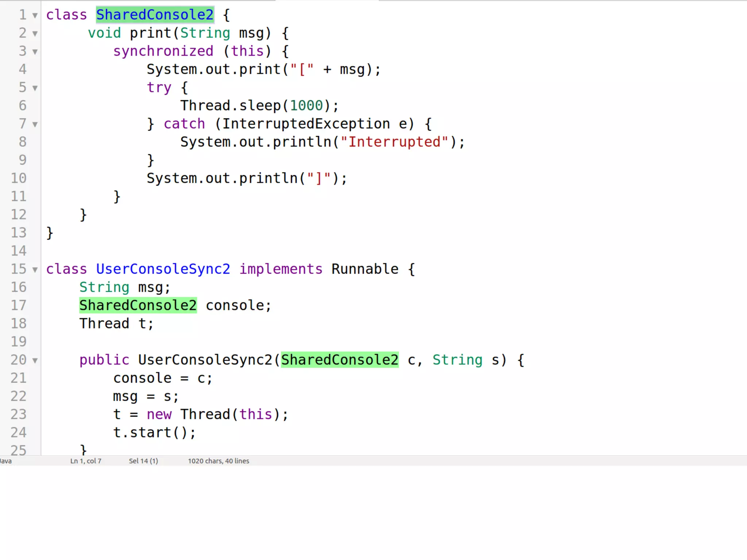Image resolution: width=747 pixels, height=560 pixels.
Task: Click the Ln 1, col 7 position indicator
Action: tap(86, 461)
